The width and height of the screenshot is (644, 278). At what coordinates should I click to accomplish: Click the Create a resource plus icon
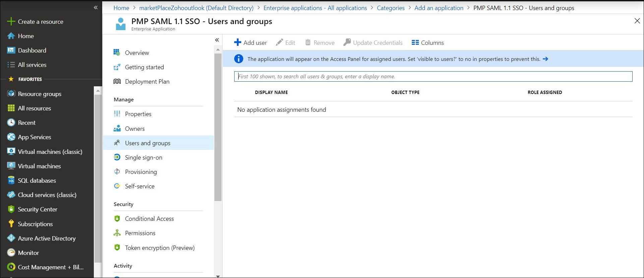(11, 21)
